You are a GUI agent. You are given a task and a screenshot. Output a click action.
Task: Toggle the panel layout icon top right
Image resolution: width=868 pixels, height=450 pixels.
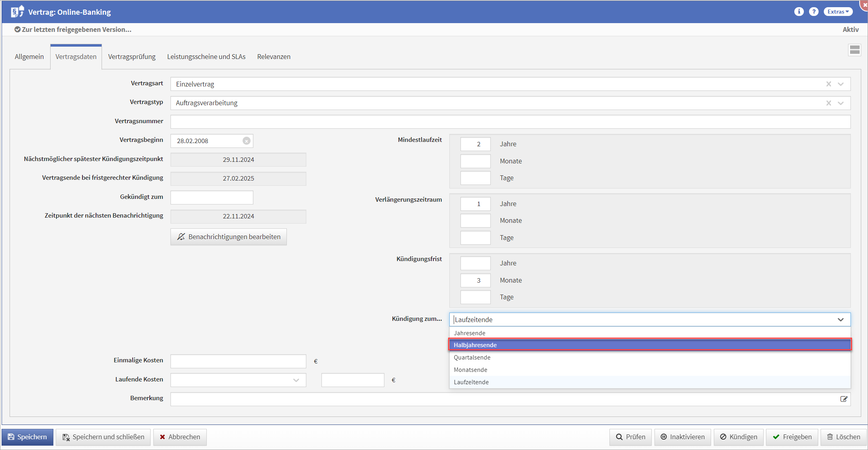click(x=854, y=50)
